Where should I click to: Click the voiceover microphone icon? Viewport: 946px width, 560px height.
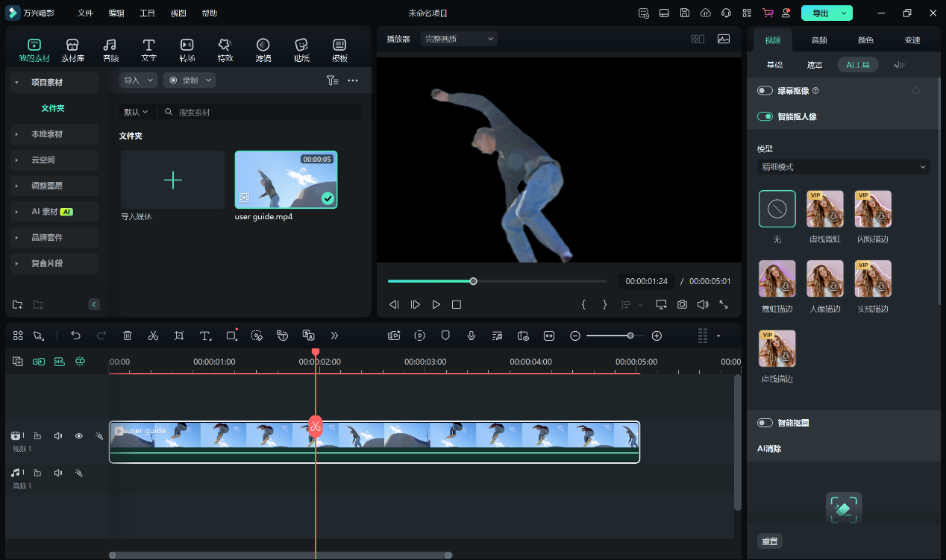(472, 336)
